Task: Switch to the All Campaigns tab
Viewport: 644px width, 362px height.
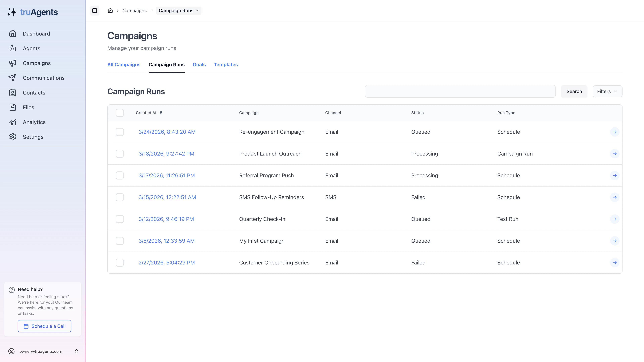Action: (124, 65)
